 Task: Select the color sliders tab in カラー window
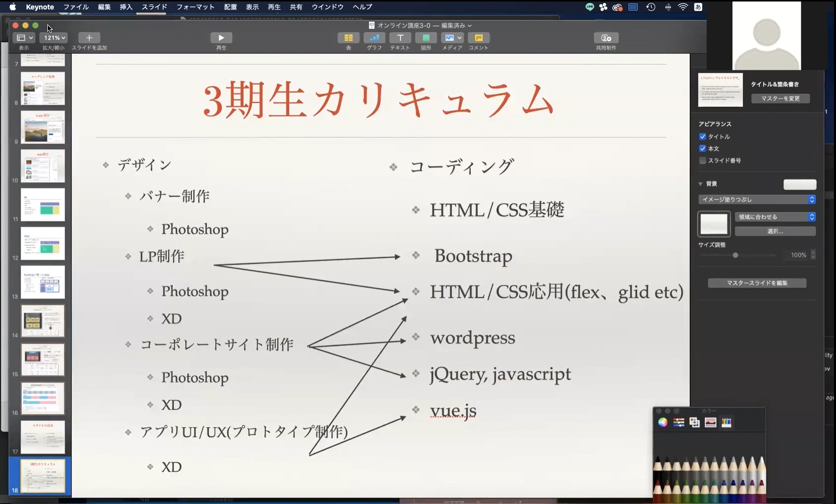679,422
